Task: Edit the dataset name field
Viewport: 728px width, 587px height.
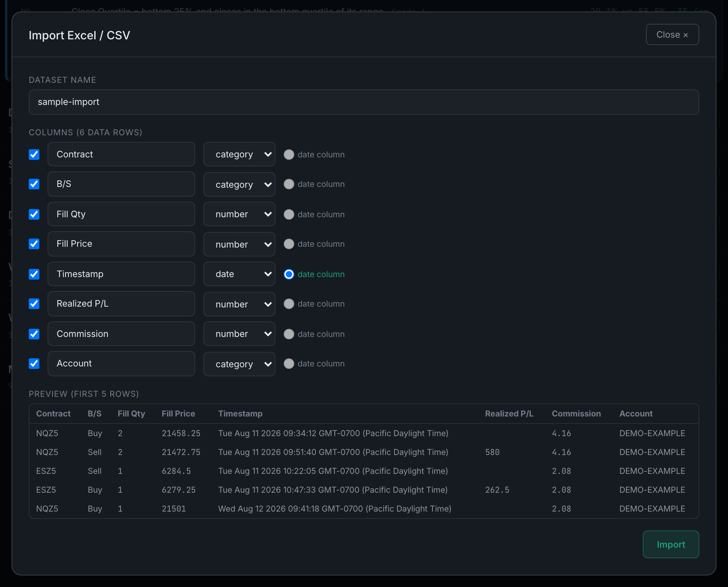Action: 364,102
